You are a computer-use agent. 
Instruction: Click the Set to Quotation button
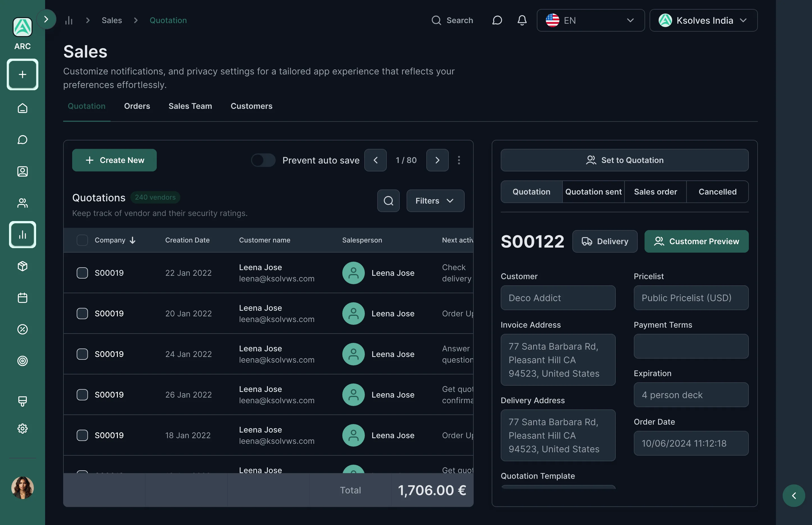(x=625, y=160)
